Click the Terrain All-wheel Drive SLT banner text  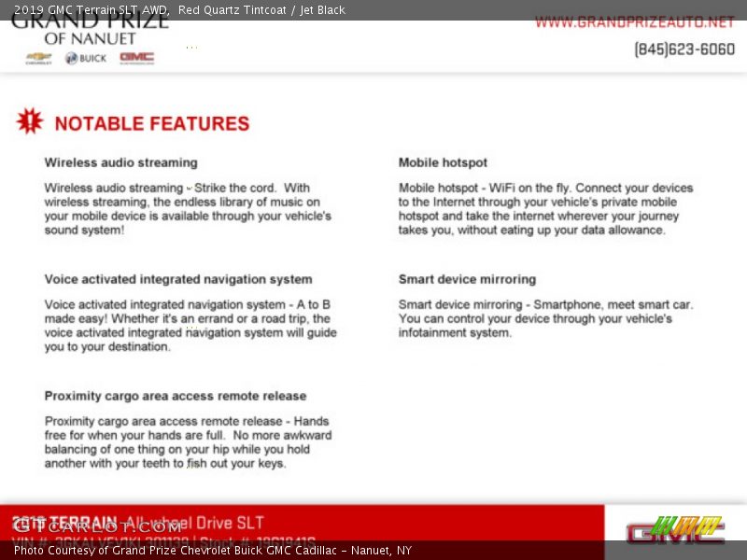point(140,523)
